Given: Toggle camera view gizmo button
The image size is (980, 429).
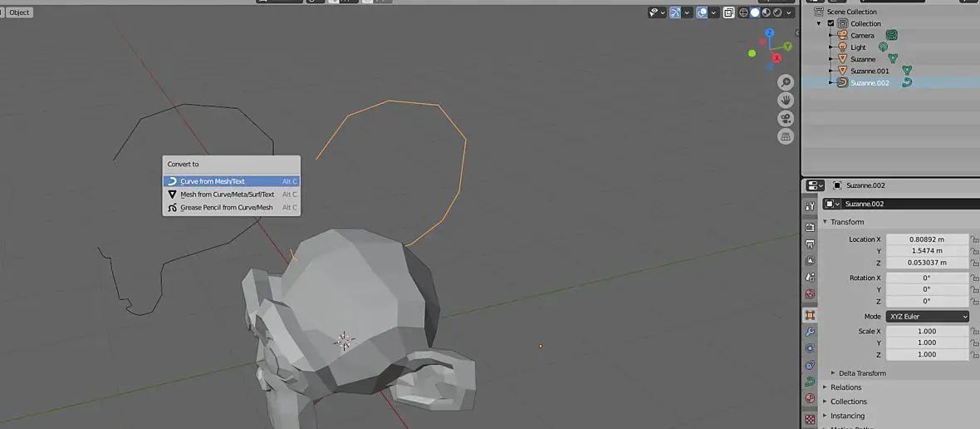Looking at the screenshot, I should tap(786, 118).
